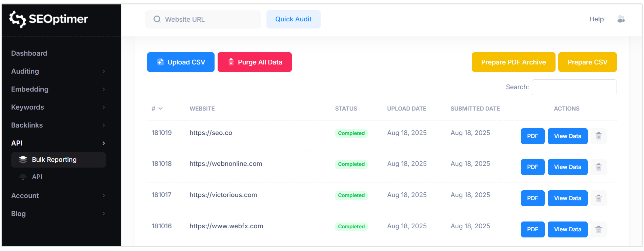Open Dashboard from the sidebar
The image size is (644, 251).
[x=29, y=53]
